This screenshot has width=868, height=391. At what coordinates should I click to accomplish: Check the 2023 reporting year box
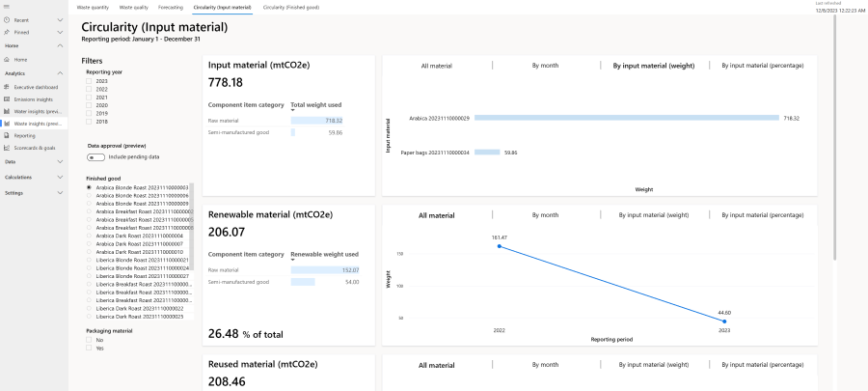(x=90, y=80)
